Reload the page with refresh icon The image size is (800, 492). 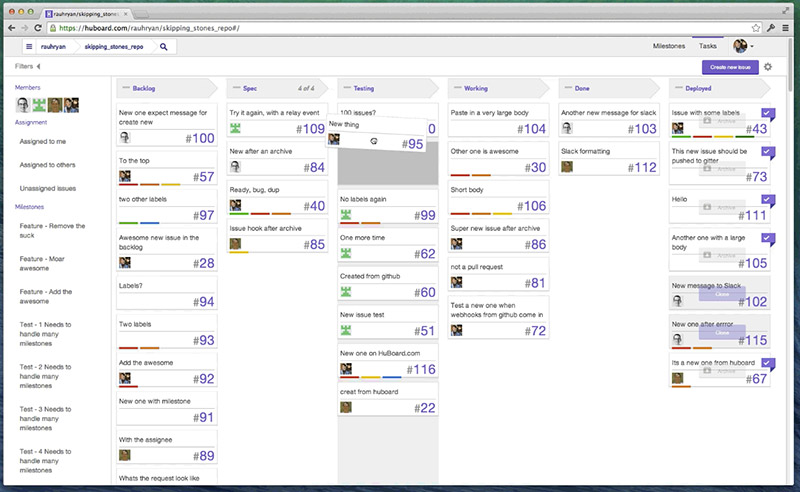pos(38,28)
